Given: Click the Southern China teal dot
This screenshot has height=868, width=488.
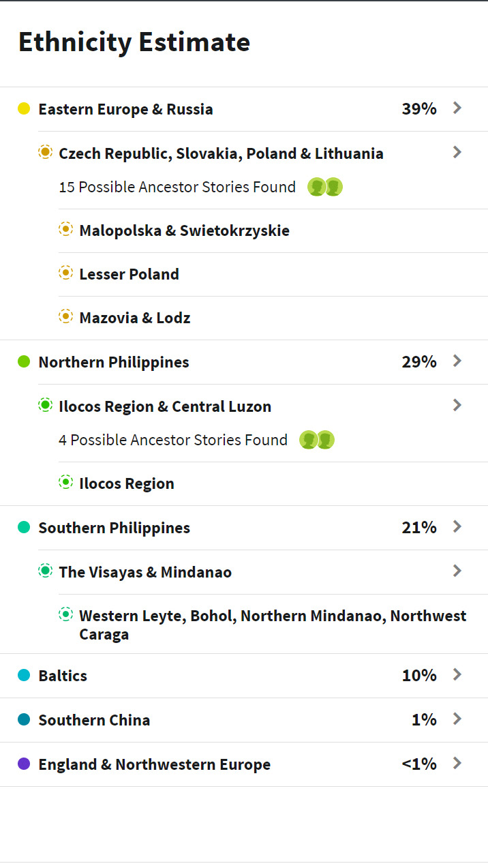Looking at the screenshot, I should [x=24, y=719].
